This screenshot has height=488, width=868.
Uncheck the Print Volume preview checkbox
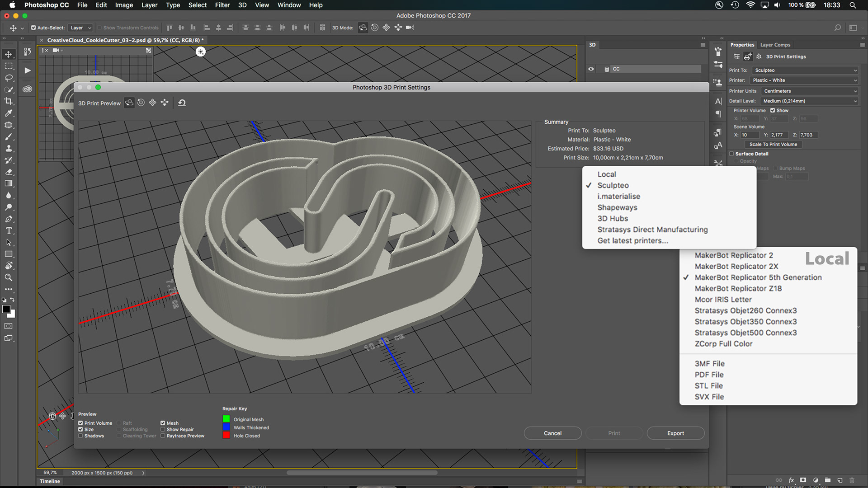(x=80, y=423)
